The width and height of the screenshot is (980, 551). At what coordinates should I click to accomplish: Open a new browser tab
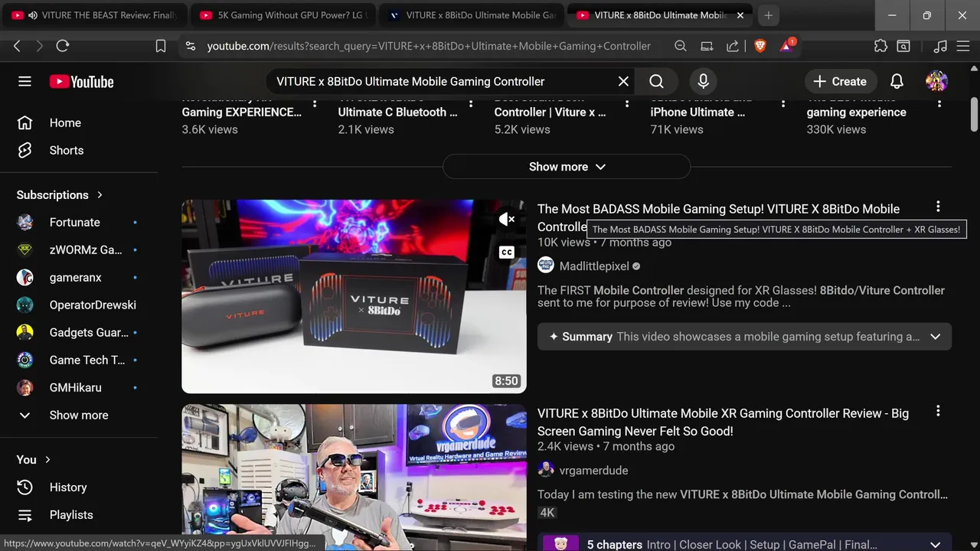[x=769, y=15]
